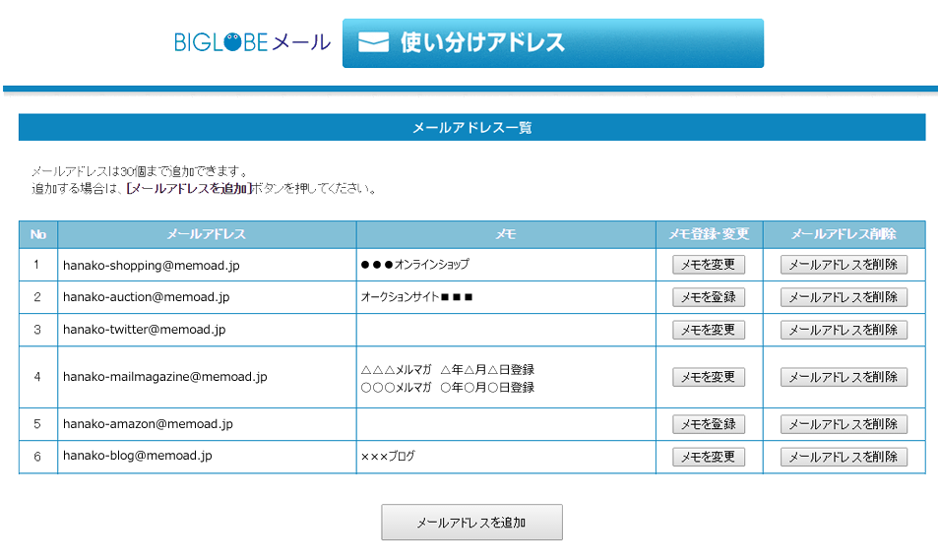Image resolution: width=938 pixels, height=560 pixels.
Task: Select the hanako-twitter@memoad.jp address text
Action: [144, 329]
